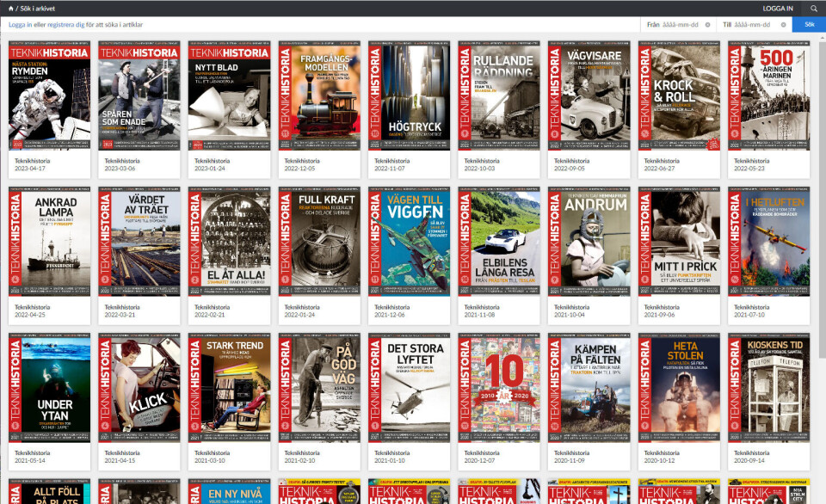This screenshot has width=826, height=504.
Task: Click the date text 2022-06-27
Action: click(660, 169)
